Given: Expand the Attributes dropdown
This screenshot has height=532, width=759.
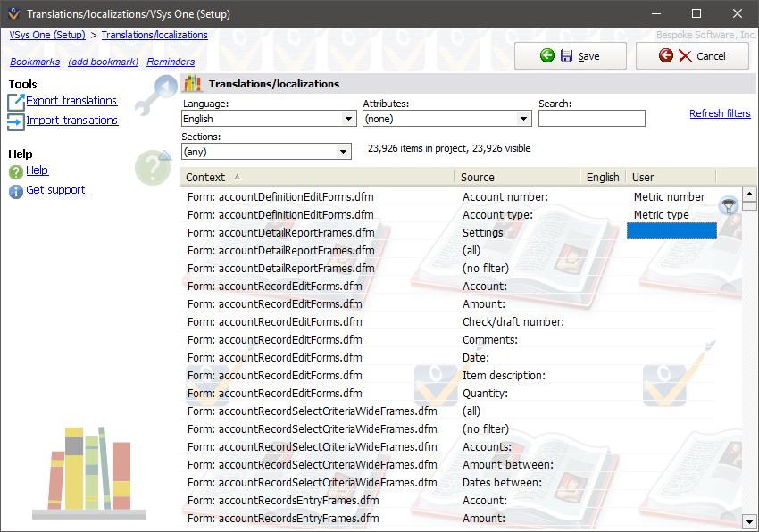Looking at the screenshot, I should 524,119.
